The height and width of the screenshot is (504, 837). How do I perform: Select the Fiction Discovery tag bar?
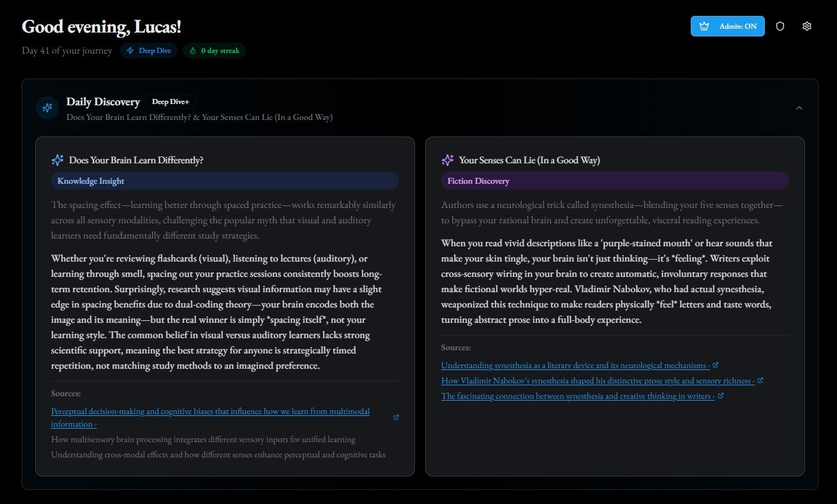[x=615, y=181]
